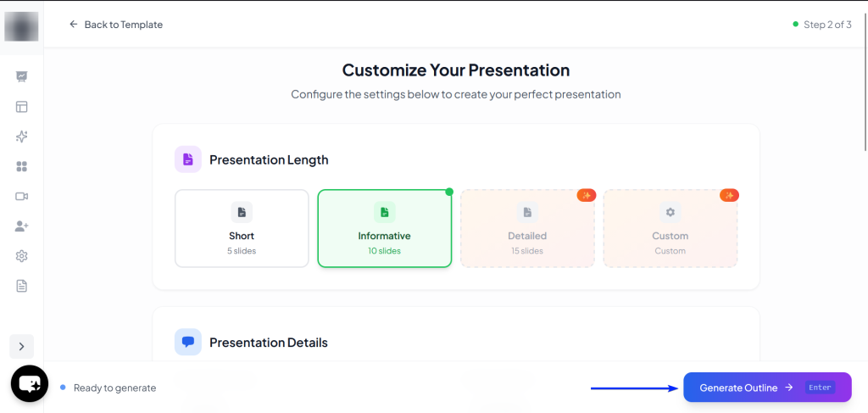The image size is (868, 413).
Task: Open the templates layout icon in sidebar
Action: click(x=22, y=107)
